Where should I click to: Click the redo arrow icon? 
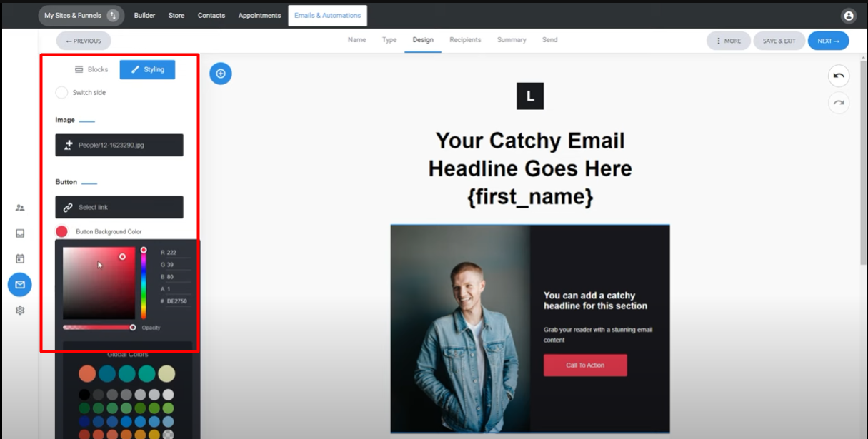coord(839,103)
